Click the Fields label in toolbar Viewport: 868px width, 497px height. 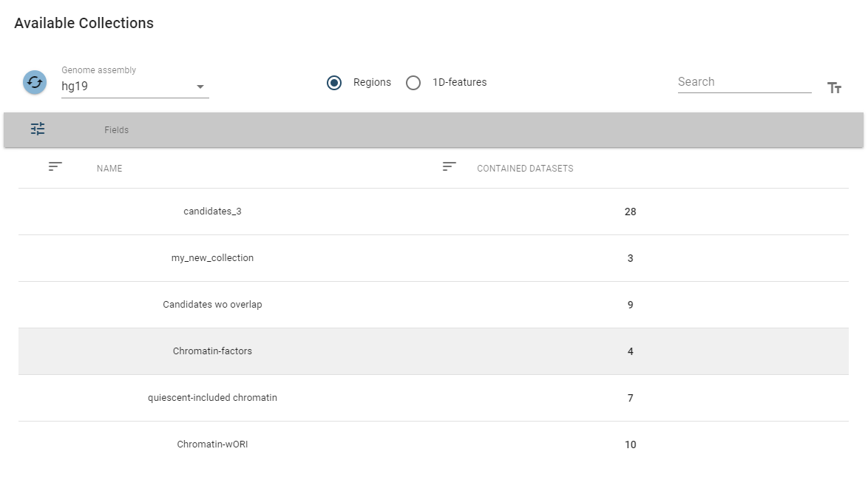coord(116,130)
